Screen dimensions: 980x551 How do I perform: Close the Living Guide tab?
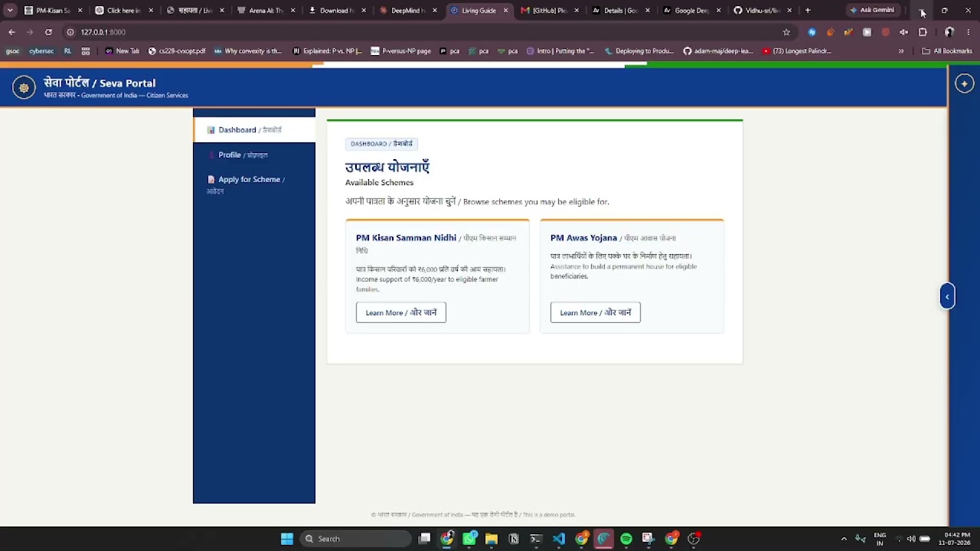tap(505, 11)
